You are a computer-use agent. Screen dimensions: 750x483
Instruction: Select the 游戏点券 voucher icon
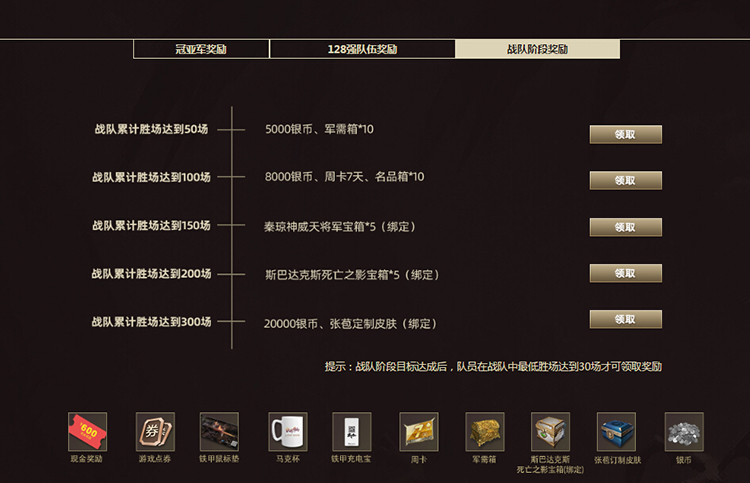pyautogui.click(x=155, y=432)
